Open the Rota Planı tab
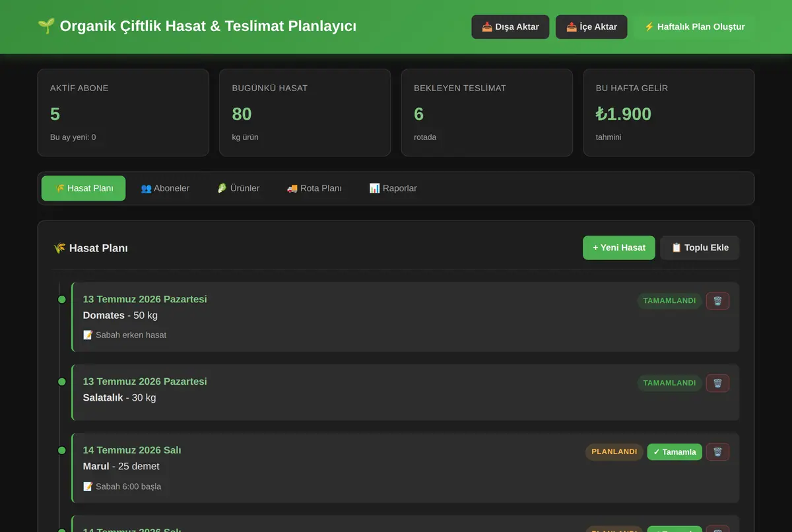Viewport: 792px width, 532px height. click(314, 188)
